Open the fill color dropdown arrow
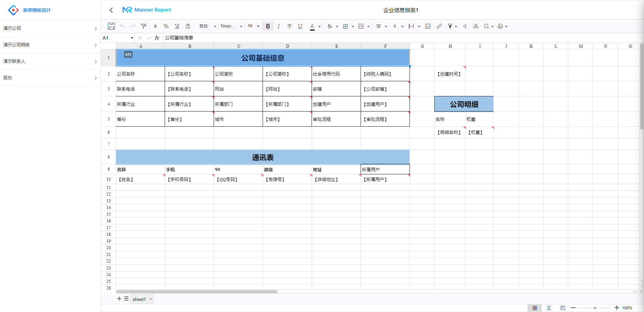Screen dimensions: 644x312 coord(337,27)
